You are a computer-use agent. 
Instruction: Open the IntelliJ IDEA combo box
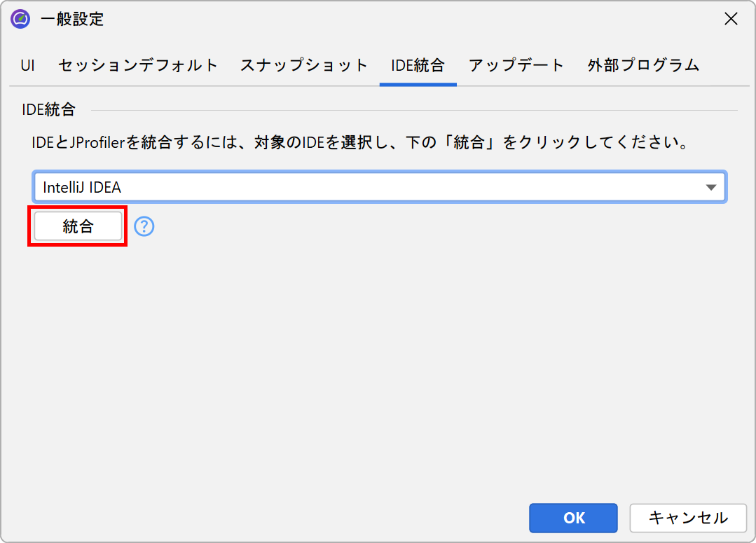364,188
